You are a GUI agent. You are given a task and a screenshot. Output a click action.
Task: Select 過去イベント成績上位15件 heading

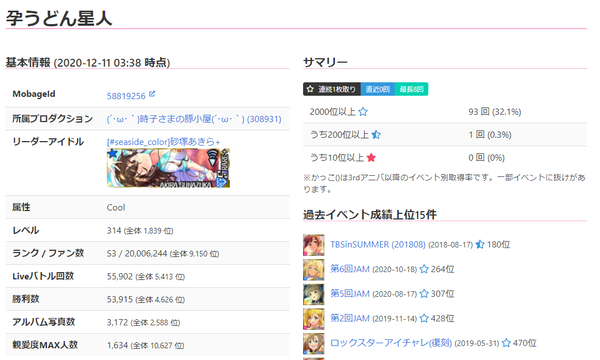[x=370, y=215]
